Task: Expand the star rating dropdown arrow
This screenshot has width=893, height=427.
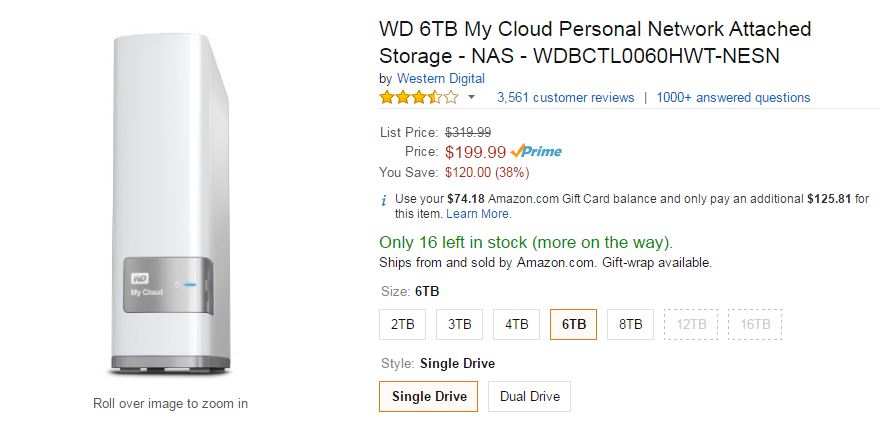Action: click(x=471, y=98)
